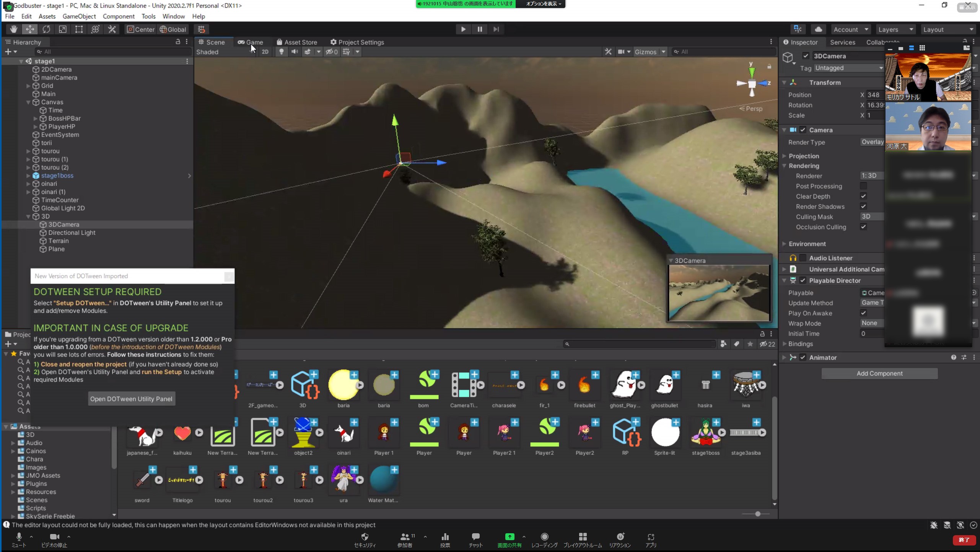Screen dimensions: 980x552
Task: Open Animator component help icon
Action: click(x=954, y=357)
